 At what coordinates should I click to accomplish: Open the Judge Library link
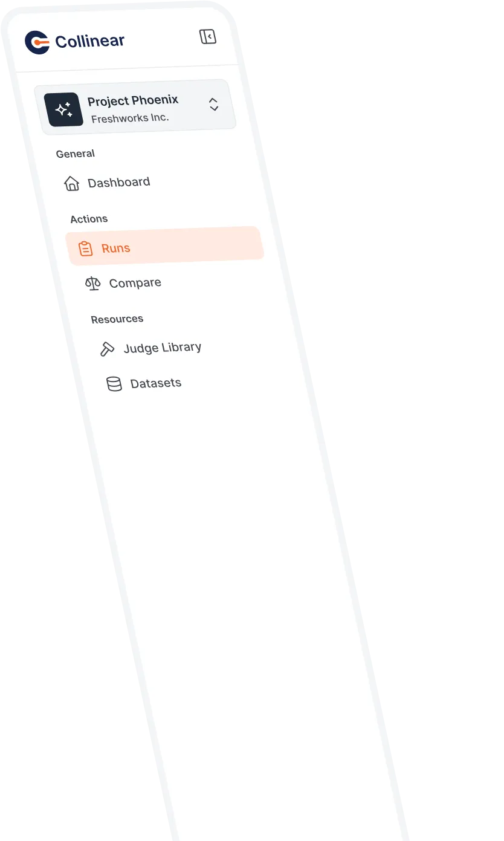coord(151,348)
